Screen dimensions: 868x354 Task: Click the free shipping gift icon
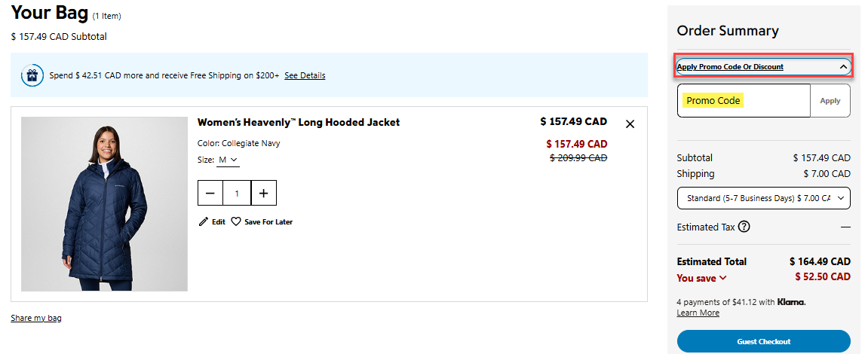click(x=32, y=75)
